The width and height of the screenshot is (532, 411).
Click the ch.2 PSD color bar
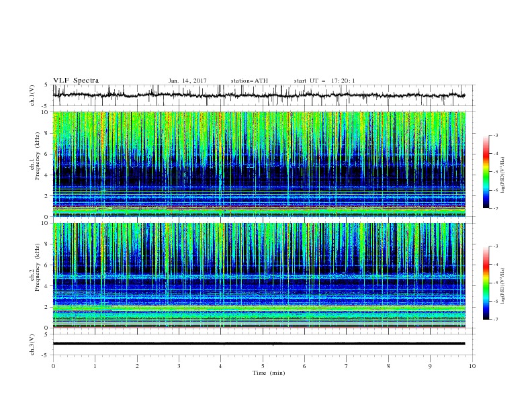click(x=486, y=283)
